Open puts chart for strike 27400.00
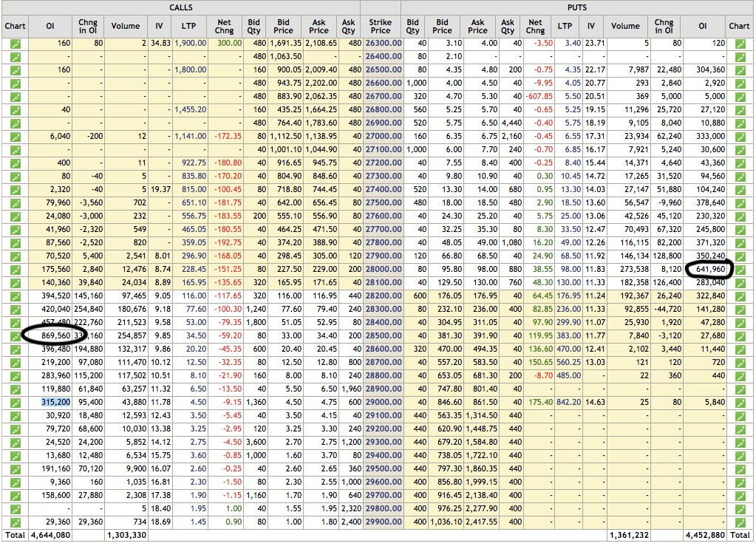Image resolution: width=756 pixels, height=546 pixels. [740, 191]
